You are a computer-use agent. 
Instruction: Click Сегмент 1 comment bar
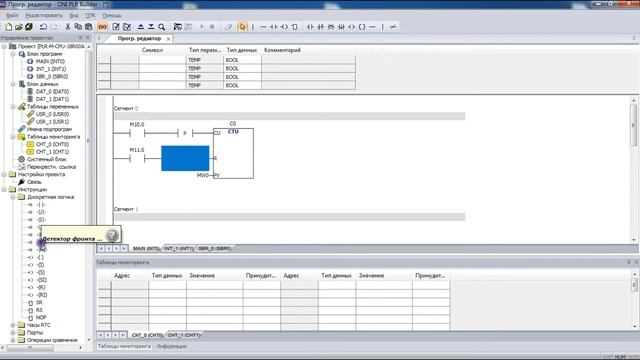[289, 217]
